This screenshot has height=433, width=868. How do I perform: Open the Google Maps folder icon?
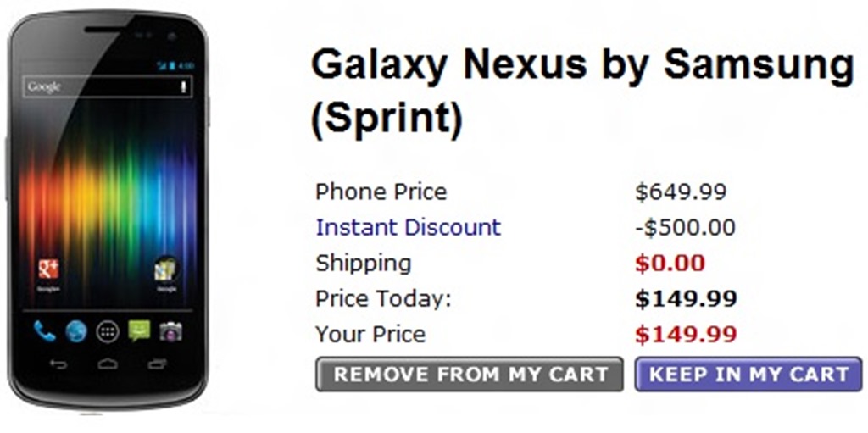coord(166,270)
